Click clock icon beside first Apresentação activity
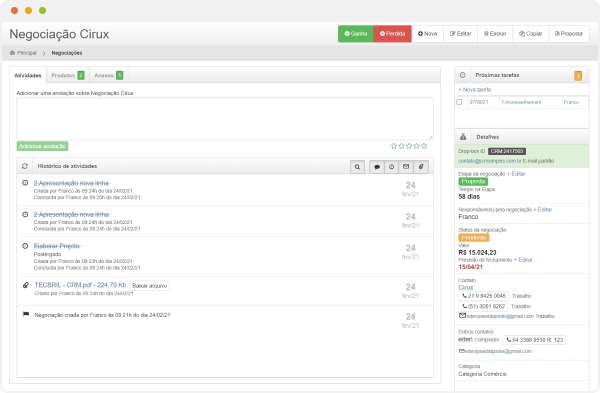This screenshot has height=393, width=600. tap(25, 183)
